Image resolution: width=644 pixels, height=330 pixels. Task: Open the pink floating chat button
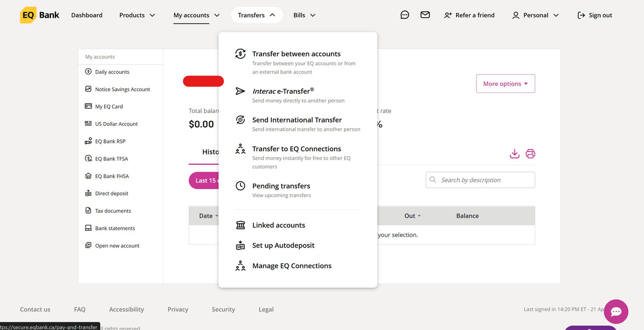[616, 312]
